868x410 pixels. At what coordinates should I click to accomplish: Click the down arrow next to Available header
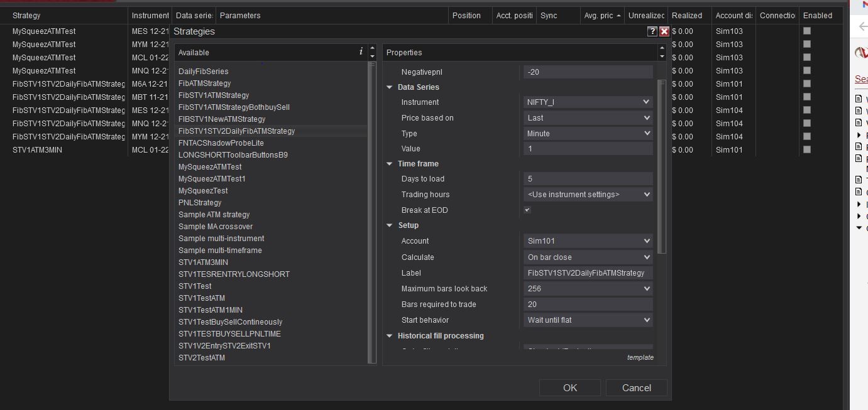[x=372, y=57]
